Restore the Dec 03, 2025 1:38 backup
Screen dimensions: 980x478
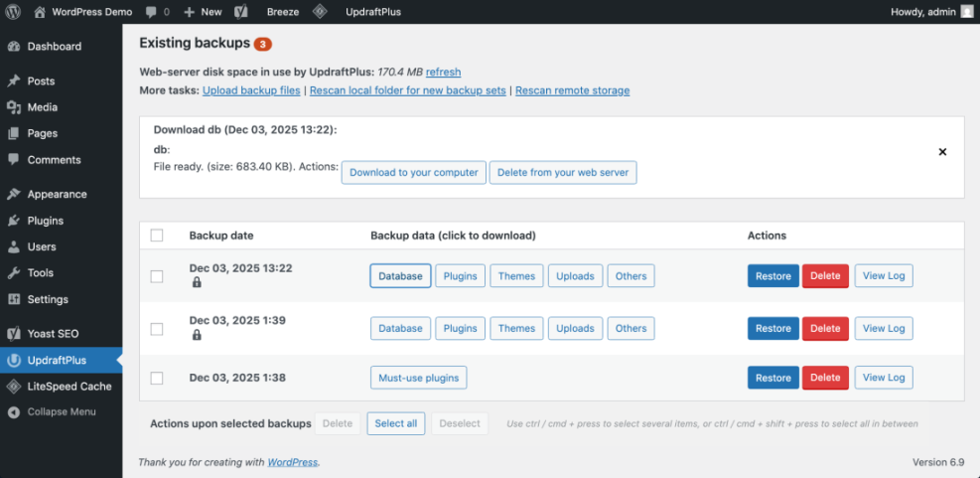click(x=773, y=378)
